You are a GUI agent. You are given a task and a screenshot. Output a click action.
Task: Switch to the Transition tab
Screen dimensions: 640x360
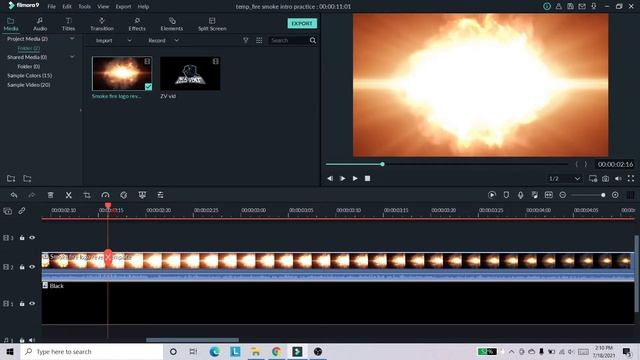click(x=102, y=24)
